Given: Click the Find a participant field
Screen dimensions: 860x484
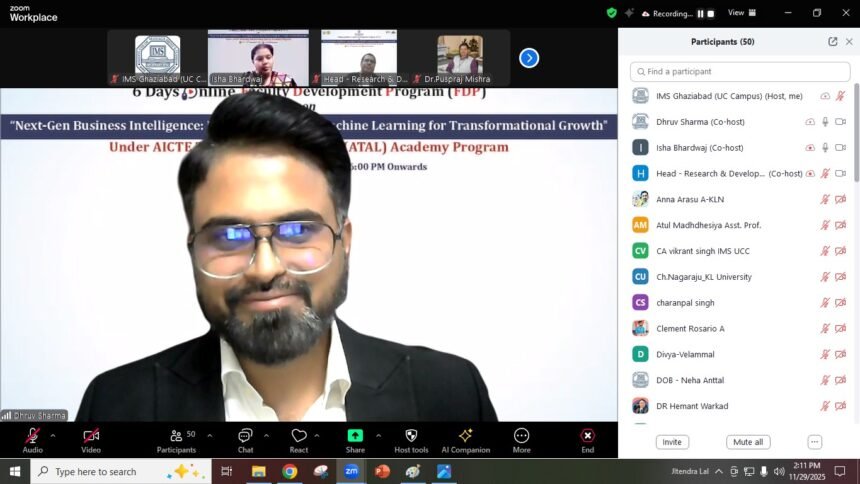Looking at the screenshot, I should tap(740, 72).
